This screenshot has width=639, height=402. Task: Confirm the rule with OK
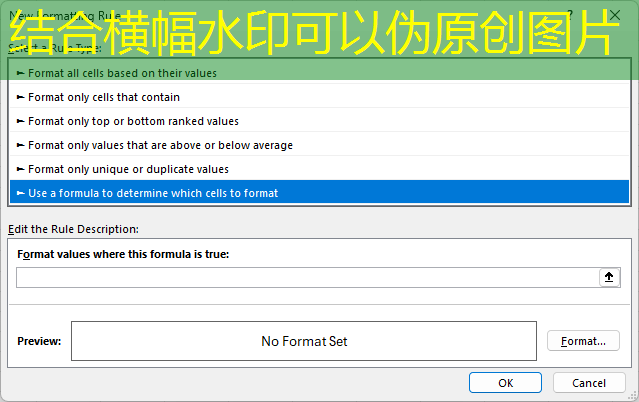[x=506, y=383]
